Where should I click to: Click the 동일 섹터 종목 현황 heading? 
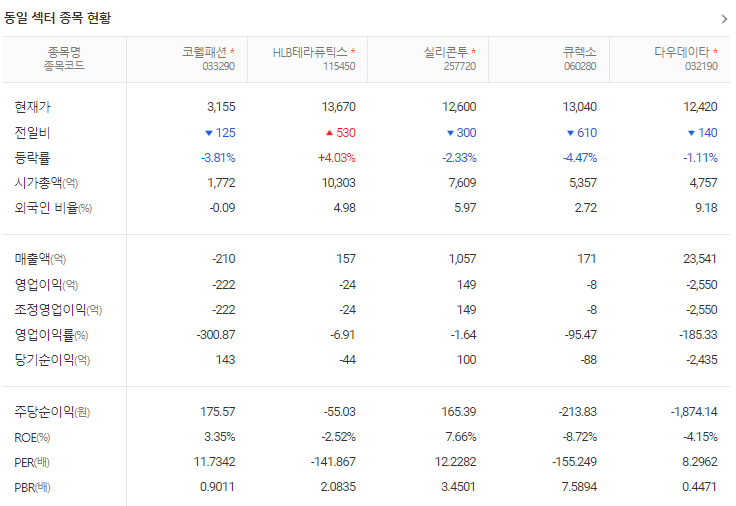tap(57, 18)
